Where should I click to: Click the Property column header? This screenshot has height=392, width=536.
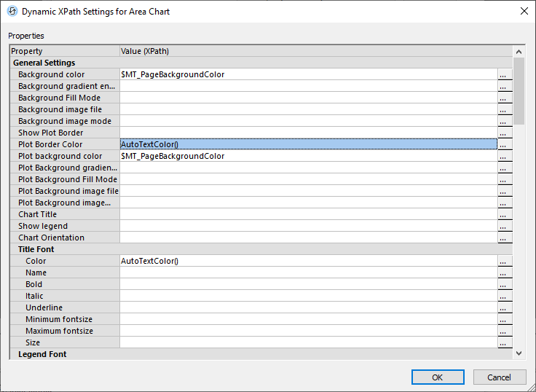pyautogui.click(x=64, y=51)
